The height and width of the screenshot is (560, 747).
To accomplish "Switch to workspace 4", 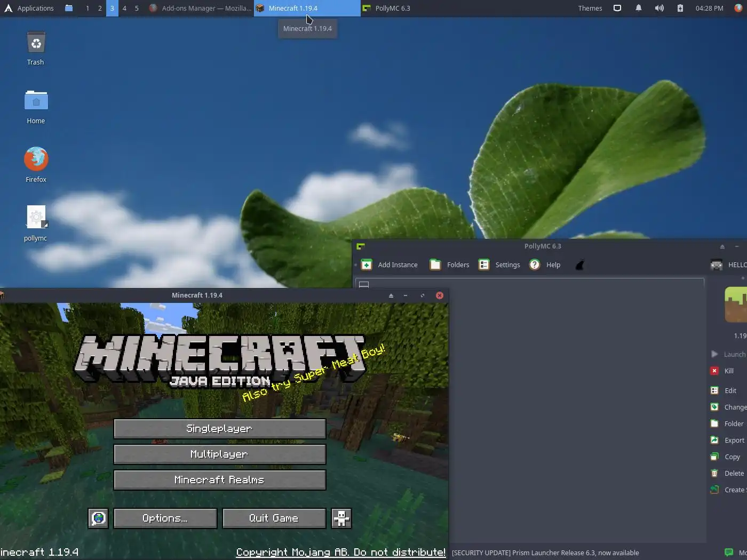I will (x=124, y=8).
